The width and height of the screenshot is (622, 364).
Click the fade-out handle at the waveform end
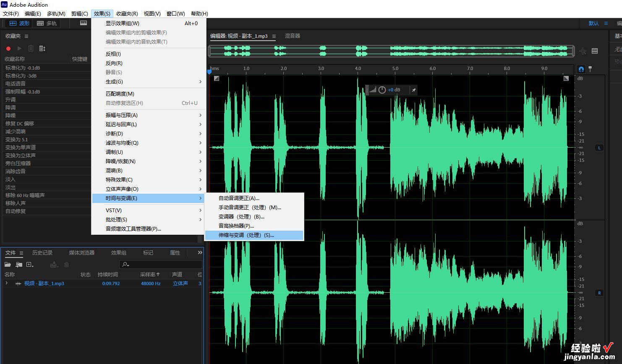click(566, 78)
